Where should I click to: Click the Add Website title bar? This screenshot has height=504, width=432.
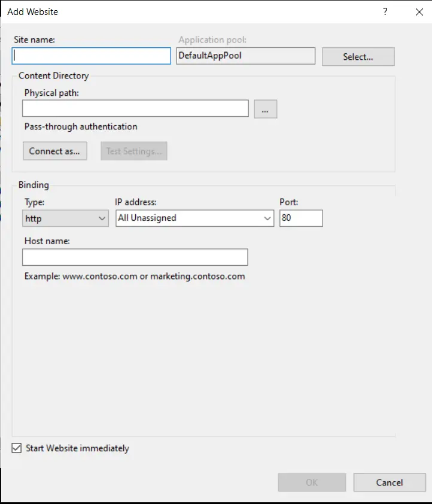click(180, 11)
